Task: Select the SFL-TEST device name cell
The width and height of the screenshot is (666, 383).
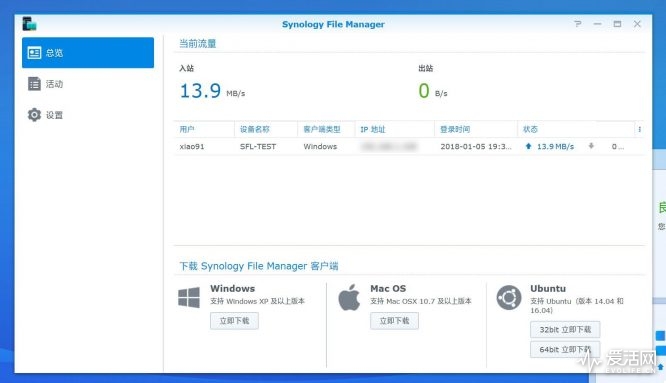Action: 258,146
